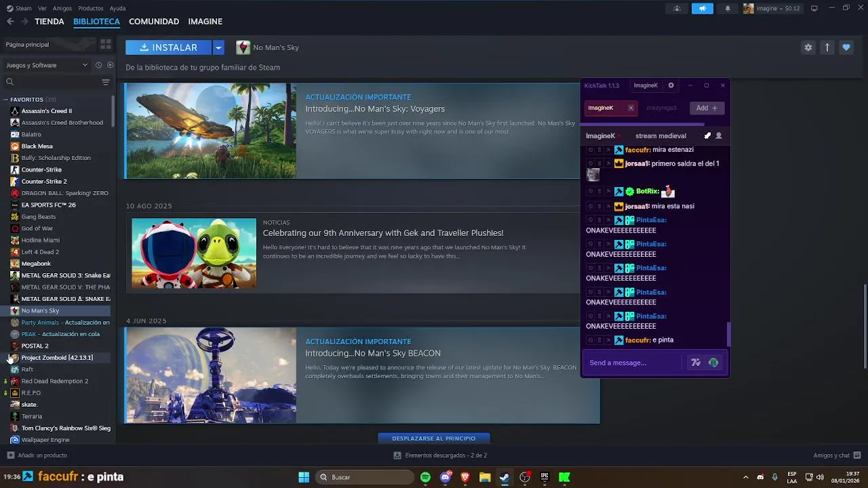Viewport: 868px width, 488px height.
Task: Click the DESPLAZARSE AL PRINCIPIO button
Action: [x=434, y=439]
